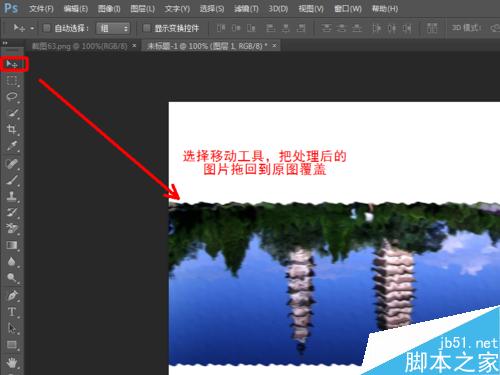
Task: Toggle the 显示变换控件 checkbox
Action: pyautogui.click(x=146, y=28)
